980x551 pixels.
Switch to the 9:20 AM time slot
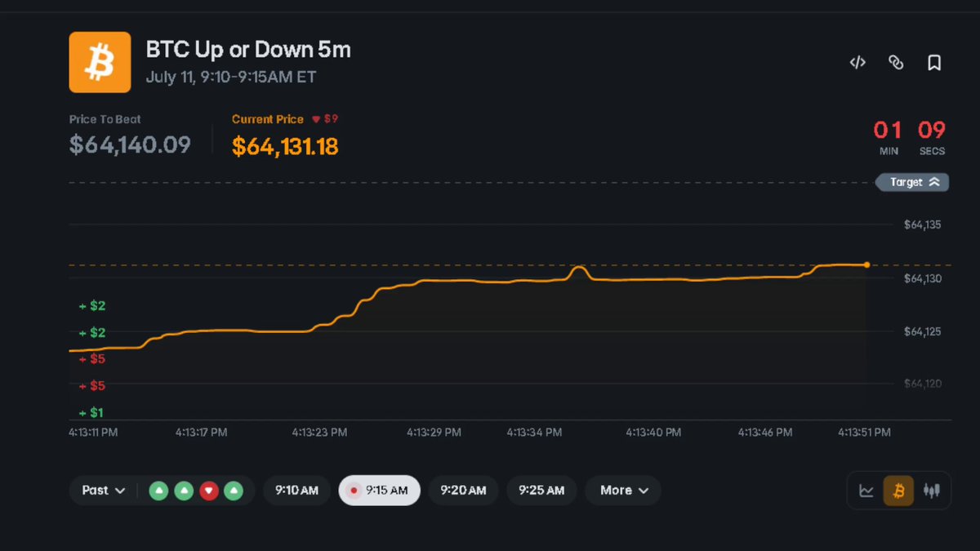pos(463,491)
